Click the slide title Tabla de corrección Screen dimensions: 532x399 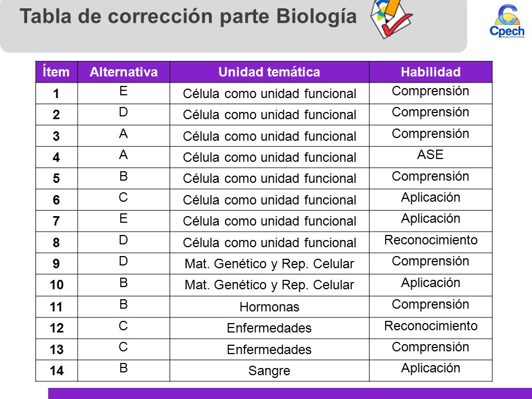(188, 16)
